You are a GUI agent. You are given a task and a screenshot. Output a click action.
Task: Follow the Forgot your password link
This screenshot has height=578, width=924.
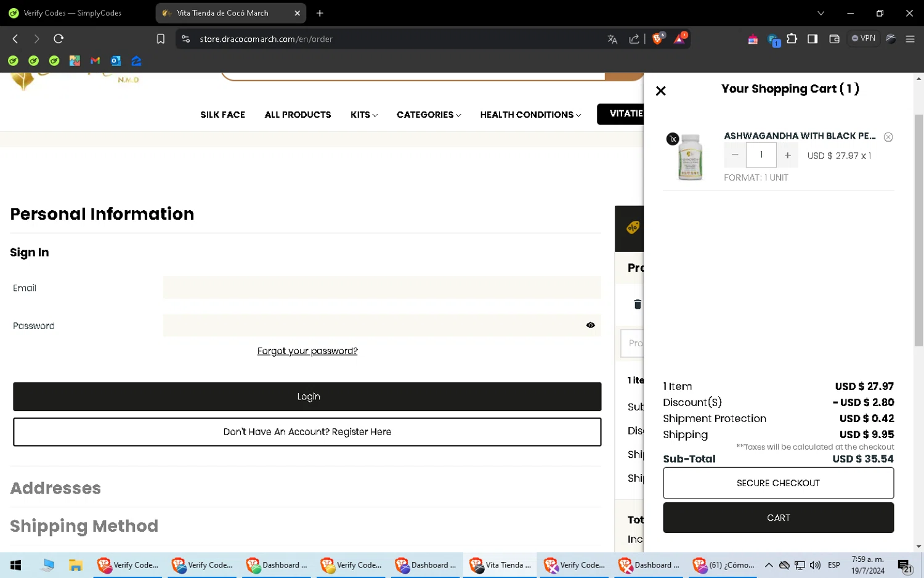(x=307, y=351)
